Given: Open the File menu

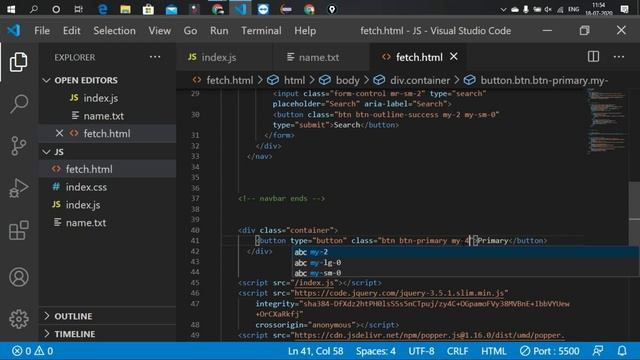Looking at the screenshot, I should pyautogui.click(x=42, y=31).
